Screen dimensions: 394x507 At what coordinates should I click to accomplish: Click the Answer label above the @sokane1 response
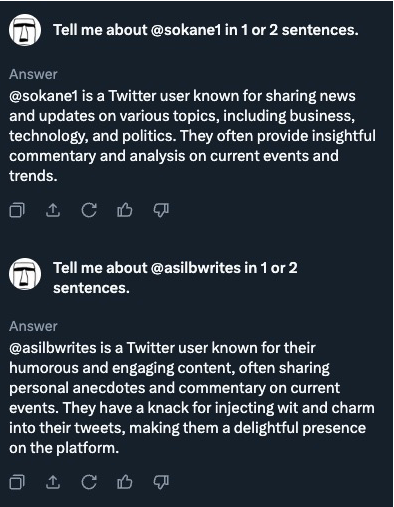coord(33,74)
